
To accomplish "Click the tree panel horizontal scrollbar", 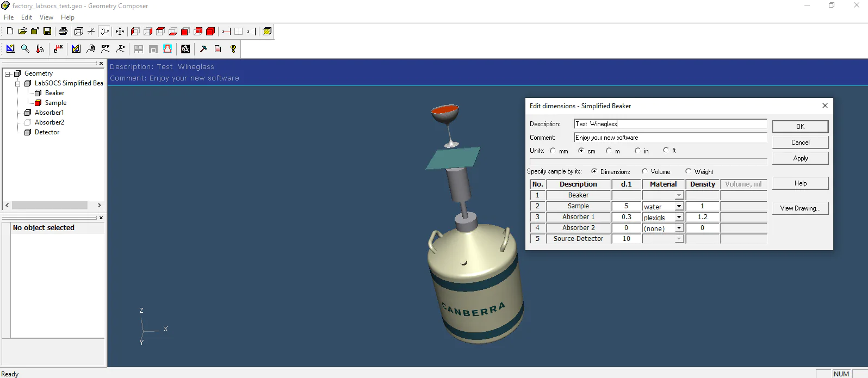I will (53, 206).
